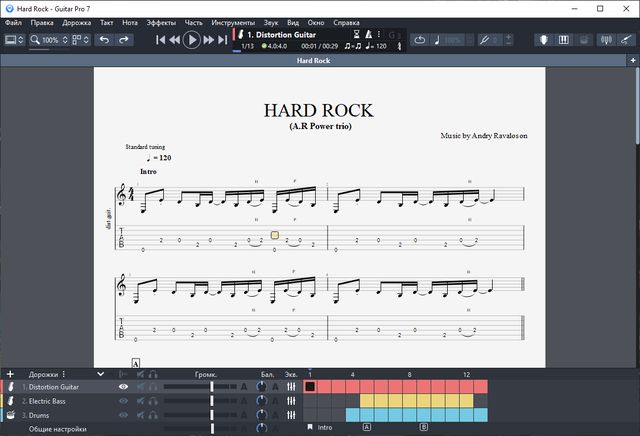Open the fretboard view panel icon

click(544, 40)
